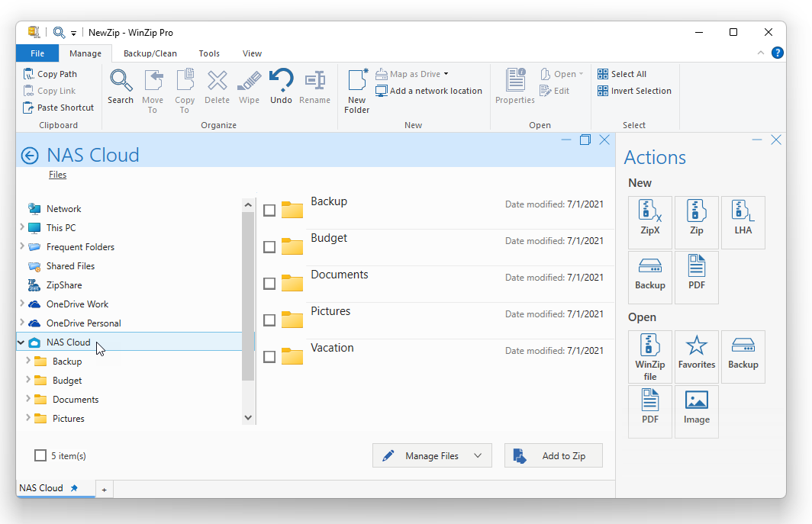Image resolution: width=812 pixels, height=524 pixels.
Task: Create a new PDF from Actions panel
Action: pos(696,277)
